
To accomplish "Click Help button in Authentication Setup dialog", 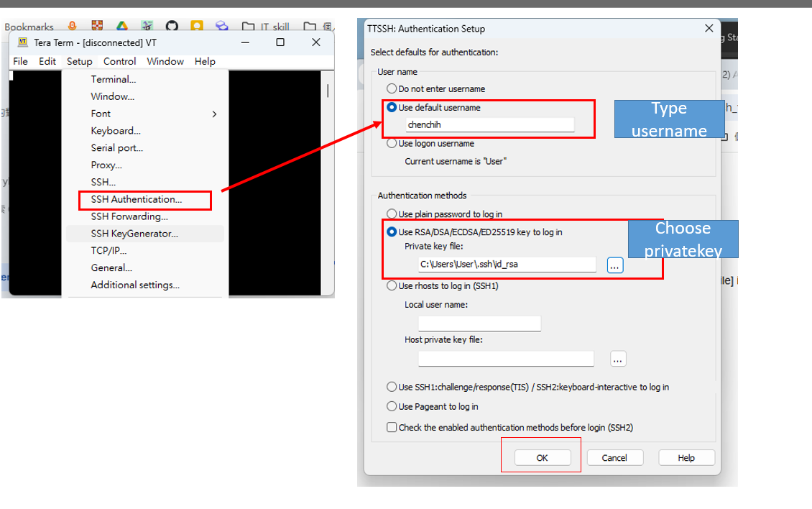I will coord(686,458).
